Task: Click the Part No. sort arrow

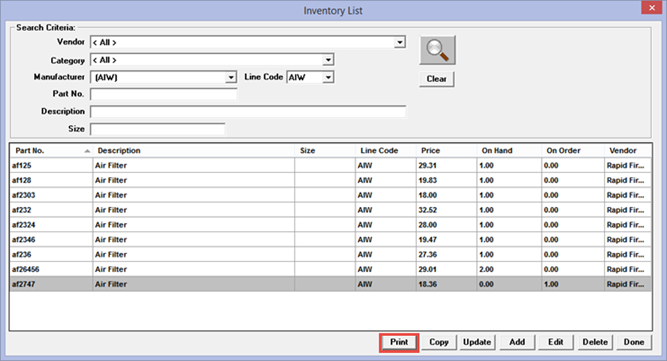Action: point(87,151)
